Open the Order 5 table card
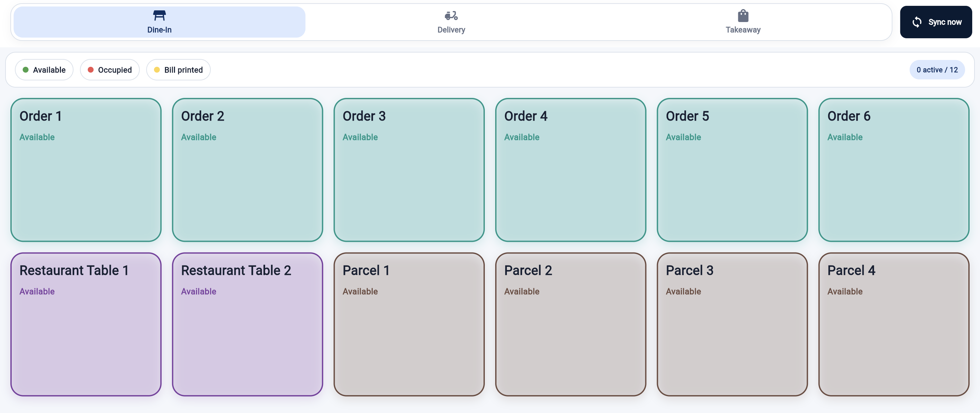The image size is (980, 413). point(732,170)
